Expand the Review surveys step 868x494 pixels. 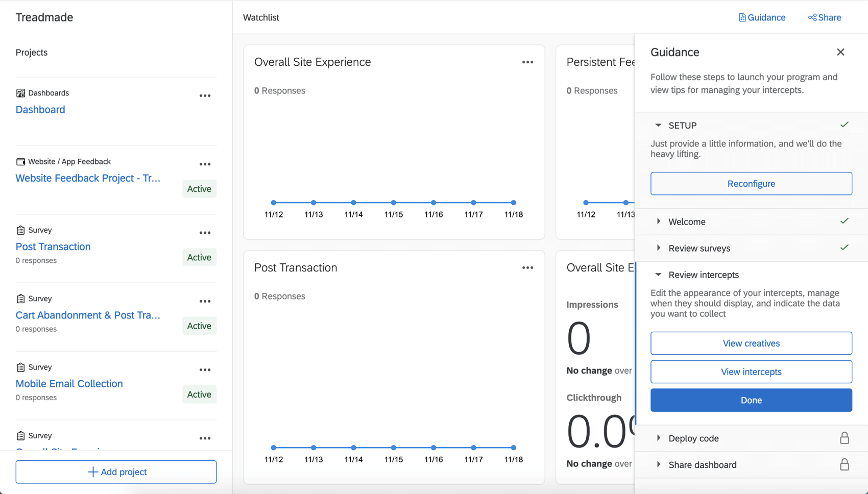(658, 248)
